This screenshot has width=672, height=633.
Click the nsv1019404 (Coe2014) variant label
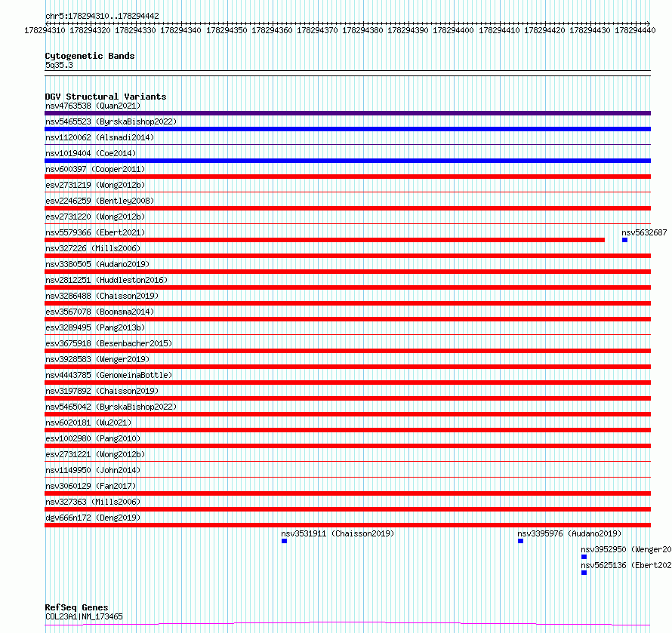point(91,153)
